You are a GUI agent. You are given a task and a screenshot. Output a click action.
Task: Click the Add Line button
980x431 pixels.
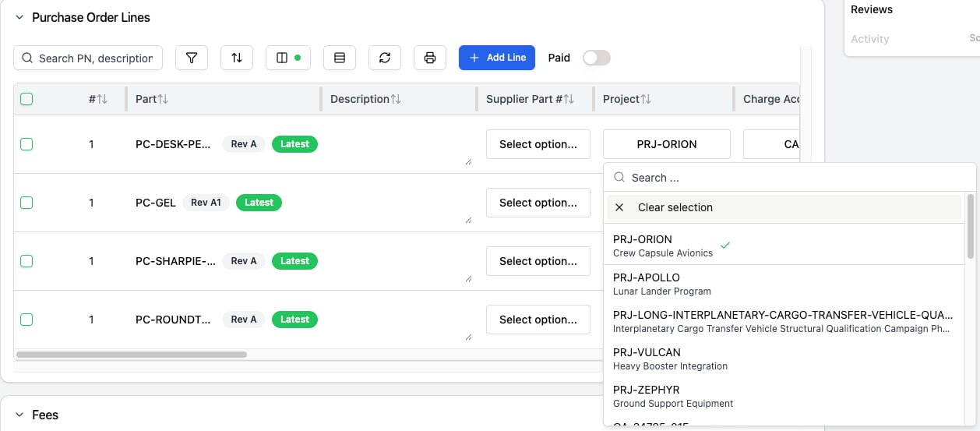[x=497, y=58]
